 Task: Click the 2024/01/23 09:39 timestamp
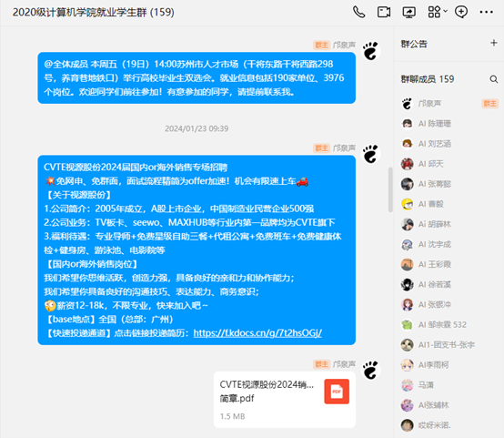(x=197, y=128)
